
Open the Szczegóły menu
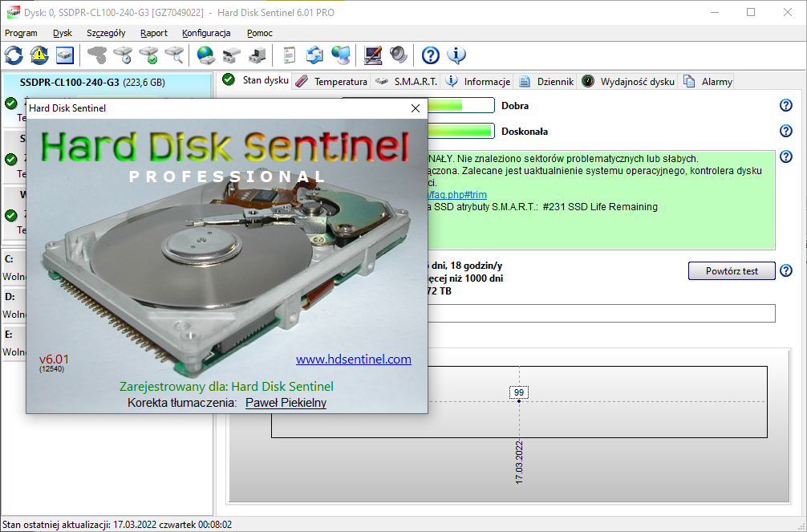coord(106,33)
